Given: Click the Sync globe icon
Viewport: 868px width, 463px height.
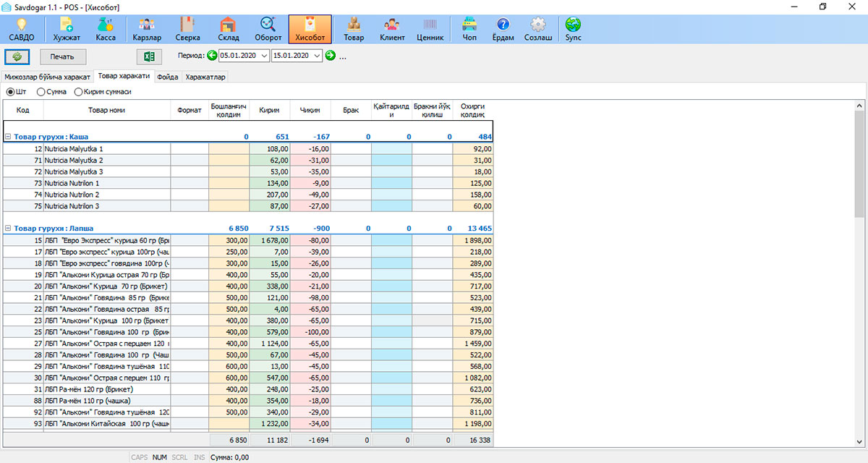Looking at the screenshot, I should [x=573, y=29].
